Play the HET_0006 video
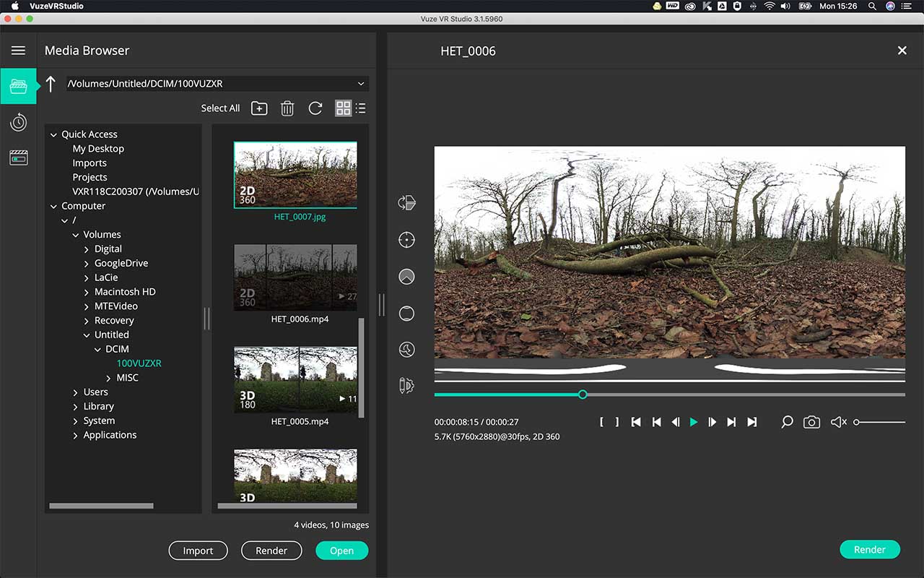Image resolution: width=924 pixels, height=578 pixels. [694, 422]
